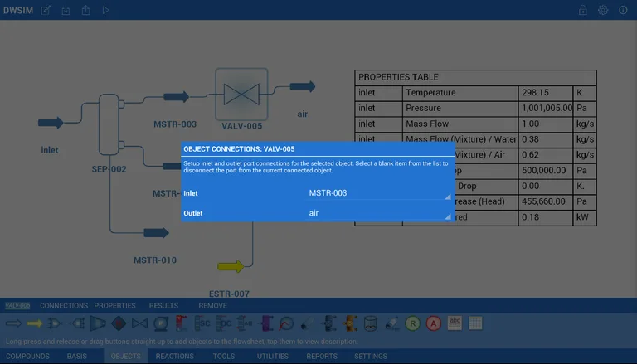Image resolution: width=637 pixels, height=364 pixels.
Task: Click the 1,001,005.00 pressure value cell
Action: click(546, 108)
